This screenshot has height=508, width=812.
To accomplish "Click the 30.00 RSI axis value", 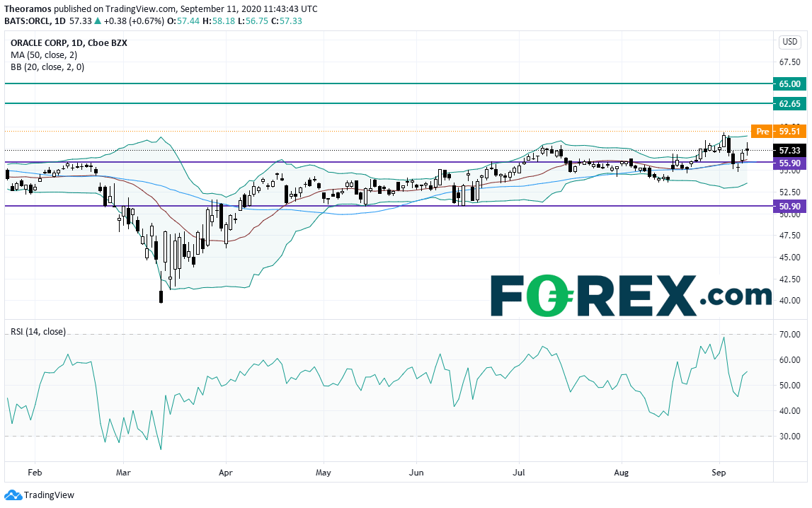I will tap(790, 436).
